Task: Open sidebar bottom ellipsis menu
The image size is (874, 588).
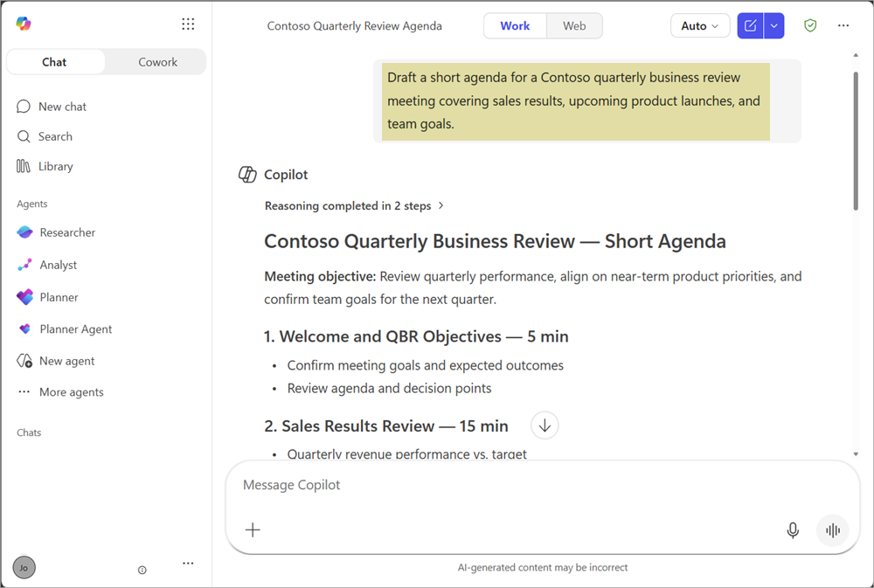Action: 189,564
